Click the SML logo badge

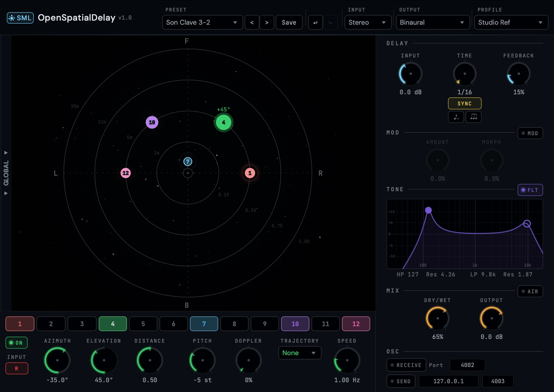tap(20, 18)
